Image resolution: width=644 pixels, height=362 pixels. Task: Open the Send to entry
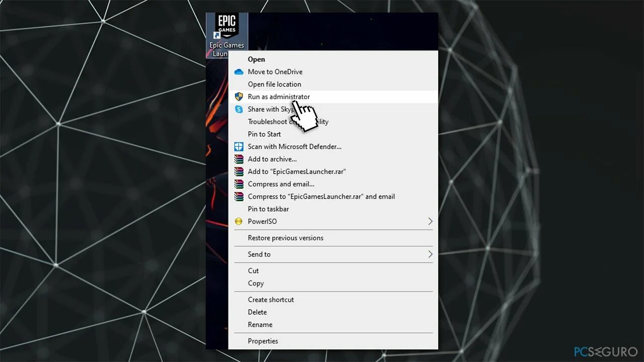(333, 254)
